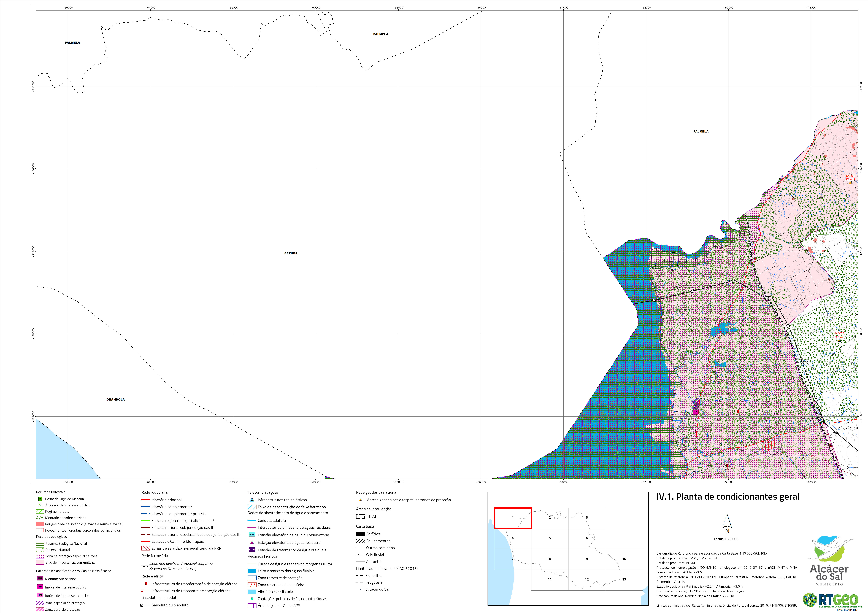
Task: Click the green Estrada regional line sample
Action: [146, 521]
